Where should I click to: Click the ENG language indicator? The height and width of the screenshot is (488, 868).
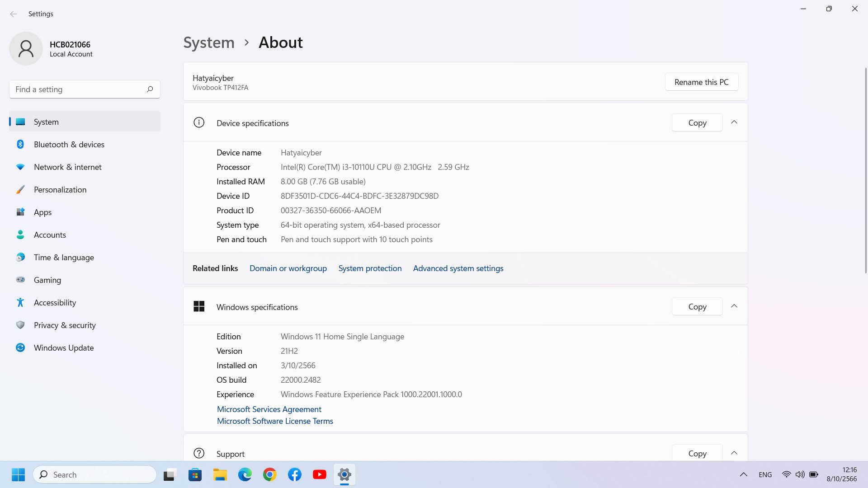tap(765, 474)
